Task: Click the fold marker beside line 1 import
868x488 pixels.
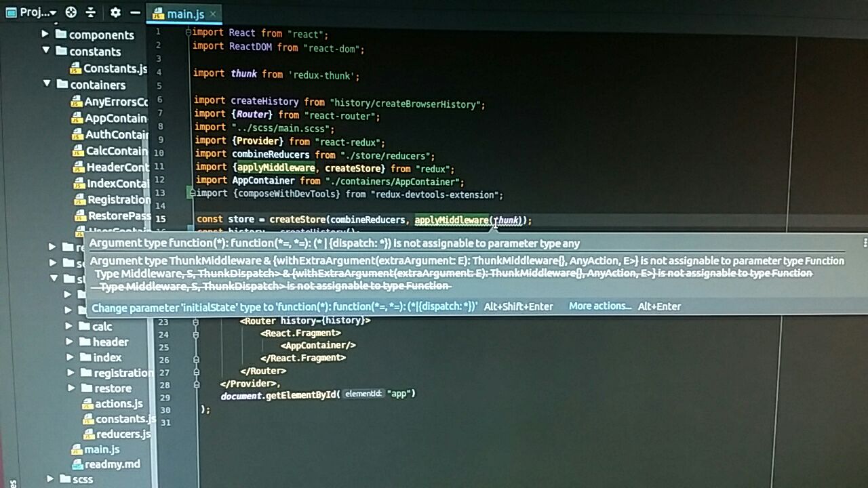Action: [189, 32]
